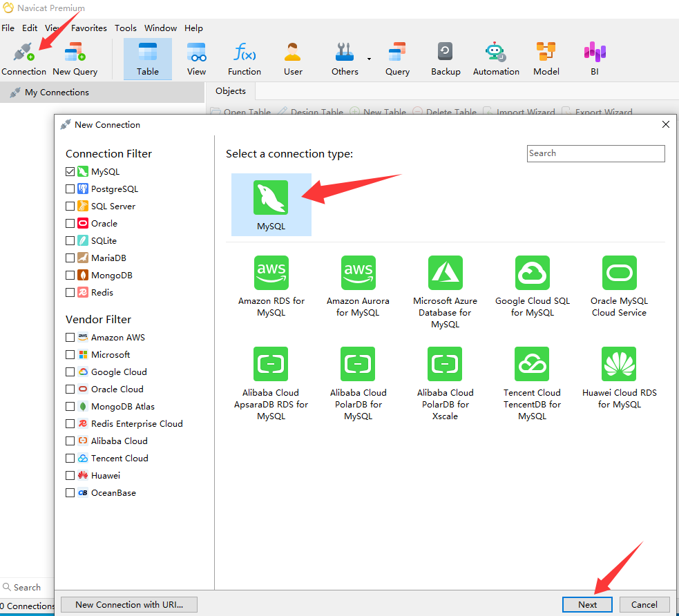This screenshot has width=679, height=616.
Task: Uncheck the MySQL connection filter
Action: coord(70,172)
